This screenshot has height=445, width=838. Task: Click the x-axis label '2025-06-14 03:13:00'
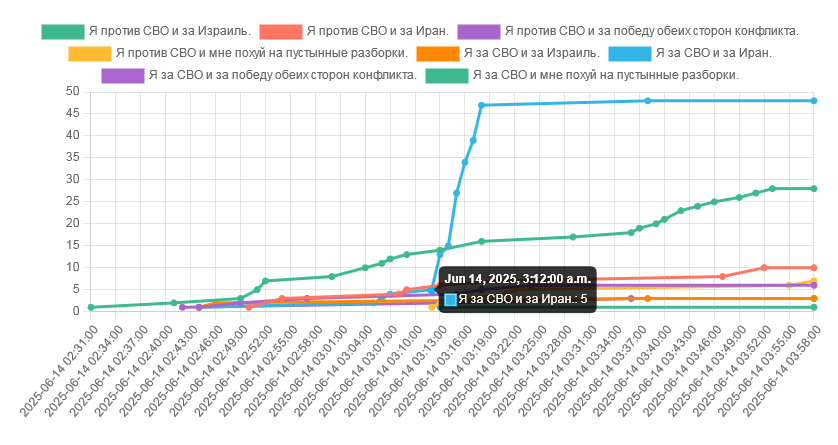click(409, 372)
